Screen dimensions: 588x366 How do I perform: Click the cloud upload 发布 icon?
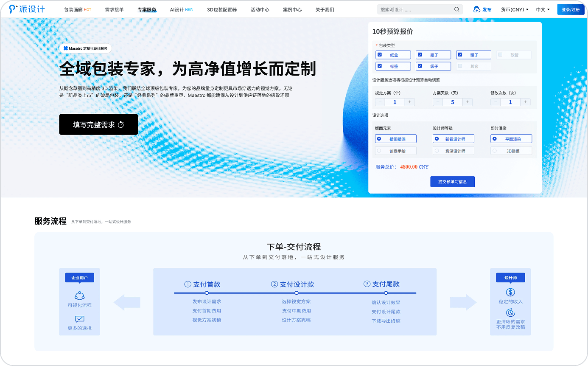476,9
